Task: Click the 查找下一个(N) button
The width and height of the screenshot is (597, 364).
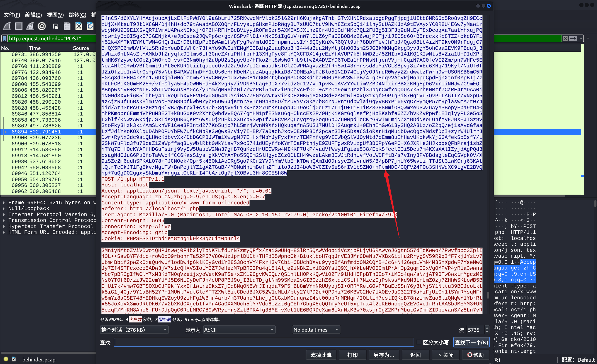Action: (471, 342)
